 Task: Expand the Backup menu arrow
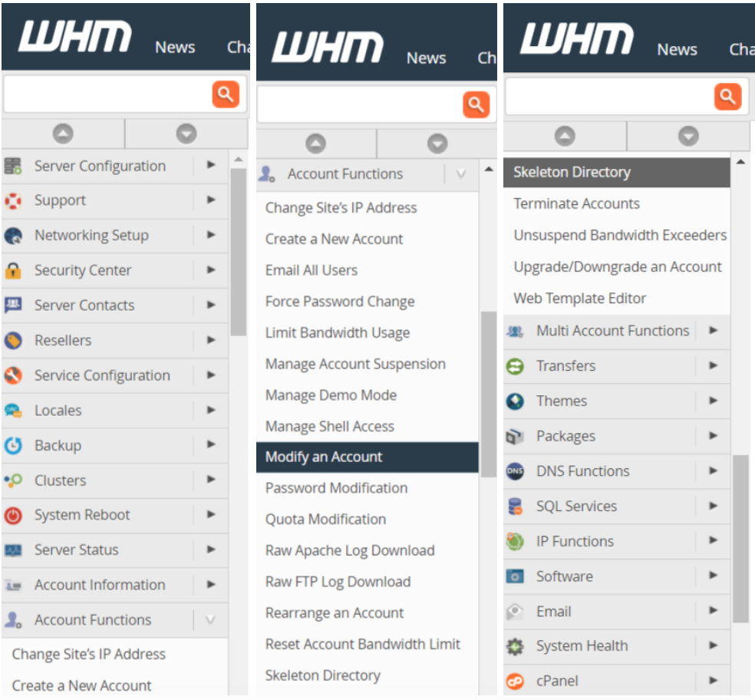[211, 444]
